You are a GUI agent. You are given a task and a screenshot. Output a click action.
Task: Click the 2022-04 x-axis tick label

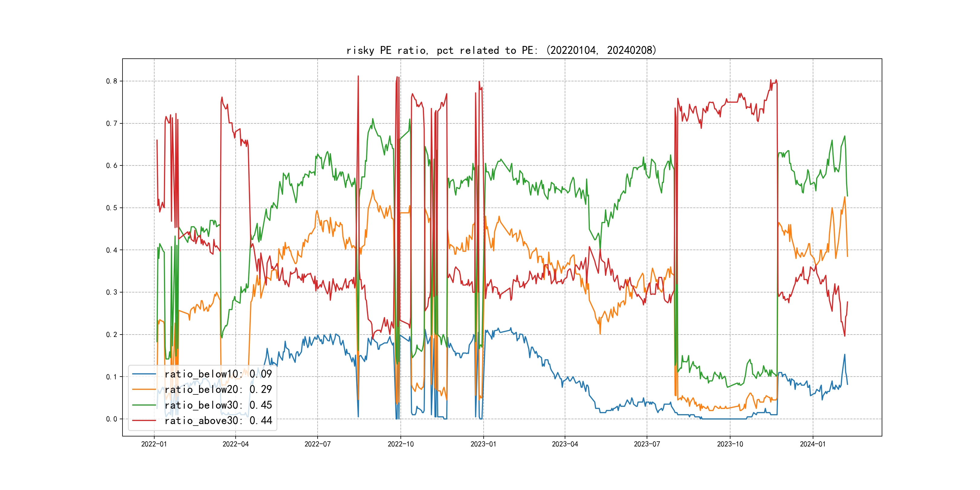(x=236, y=444)
